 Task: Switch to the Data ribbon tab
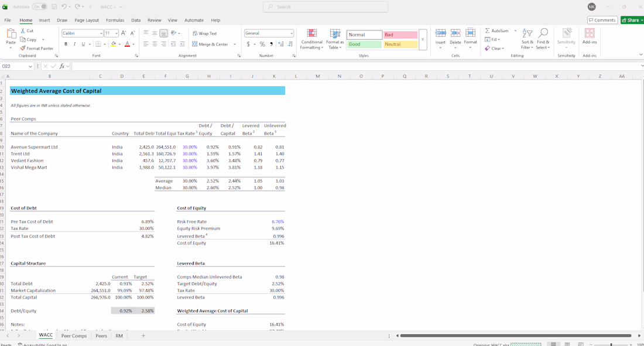[136, 20]
